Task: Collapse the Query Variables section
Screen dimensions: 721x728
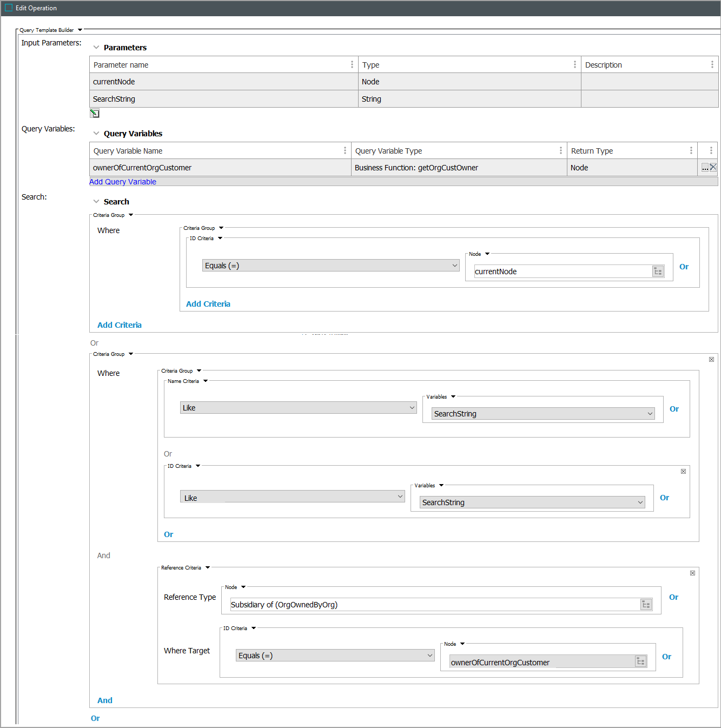Action: (x=96, y=134)
